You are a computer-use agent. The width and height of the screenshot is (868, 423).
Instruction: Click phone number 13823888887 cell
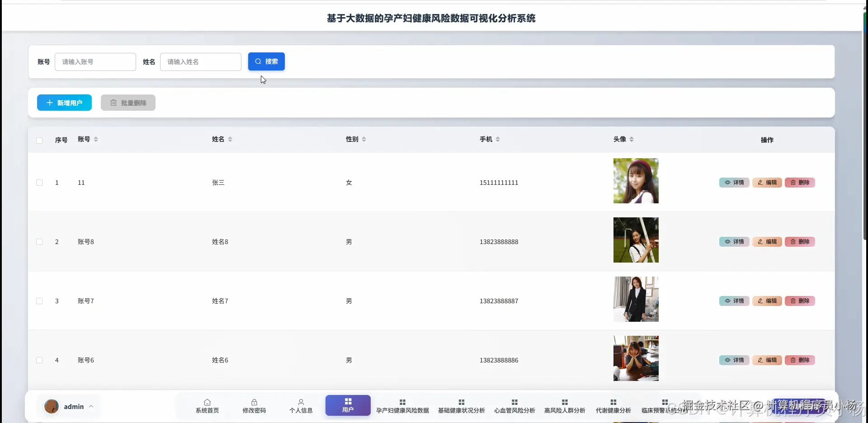click(x=499, y=301)
